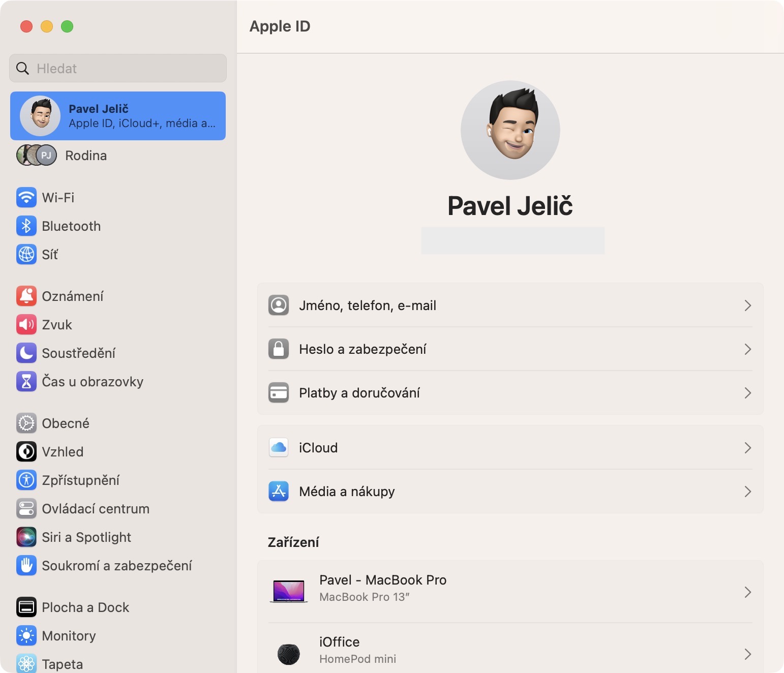Expand the iOffice device chevron
This screenshot has width=784, height=673.
click(747, 654)
